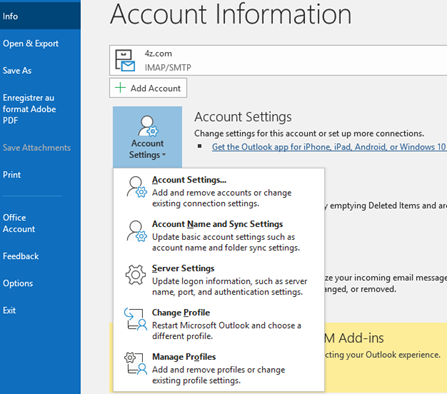Click the icon beside Account Name and Sync Settings
The image size is (447, 394).
tap(136, 231)
